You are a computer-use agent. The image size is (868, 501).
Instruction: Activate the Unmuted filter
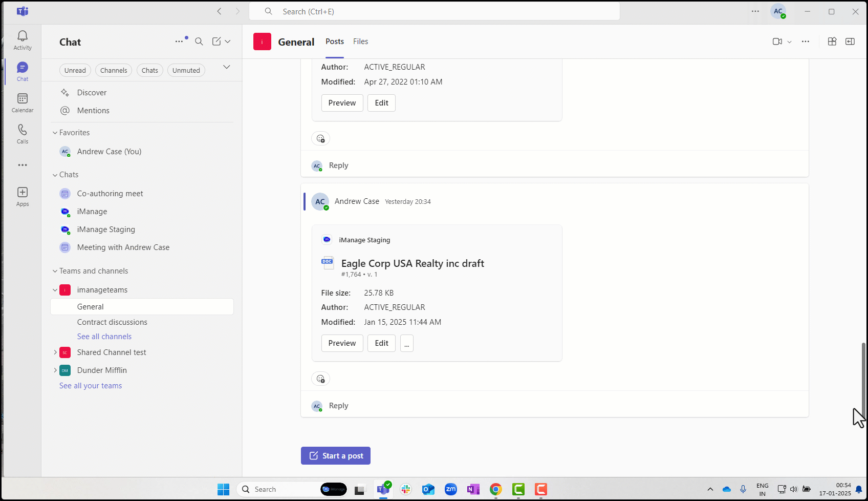pyautogui.click(x=186, y=70)
